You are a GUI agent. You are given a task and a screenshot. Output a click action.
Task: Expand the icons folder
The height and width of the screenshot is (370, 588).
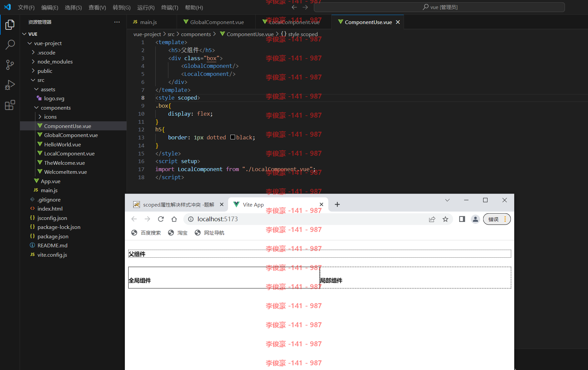point(40,117)
